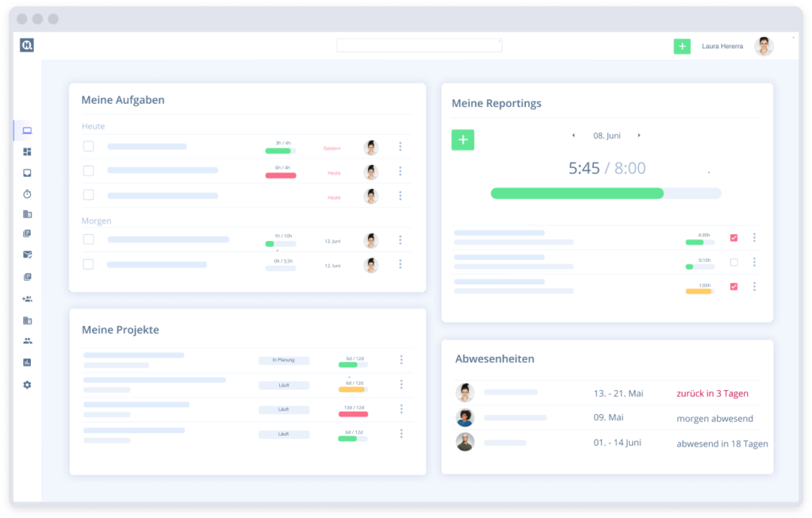Click the search field at top
The height and width of the screenshot is (518, 812).
pos(419,45)
